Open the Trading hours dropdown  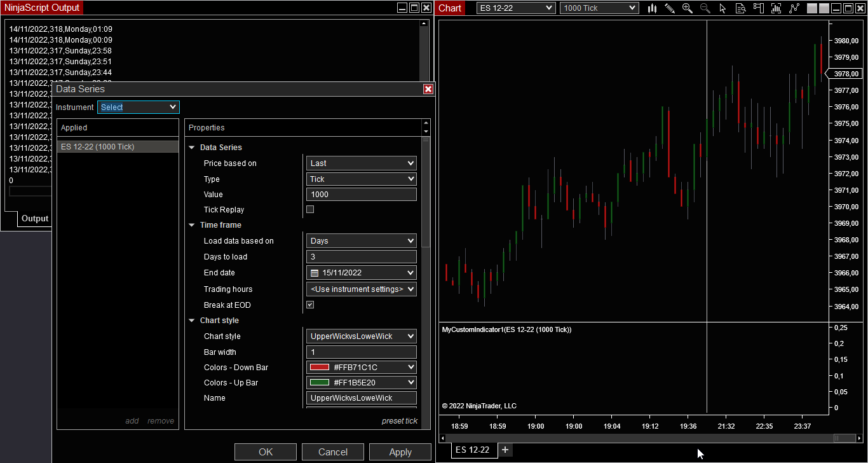click(x=362, y=289)
